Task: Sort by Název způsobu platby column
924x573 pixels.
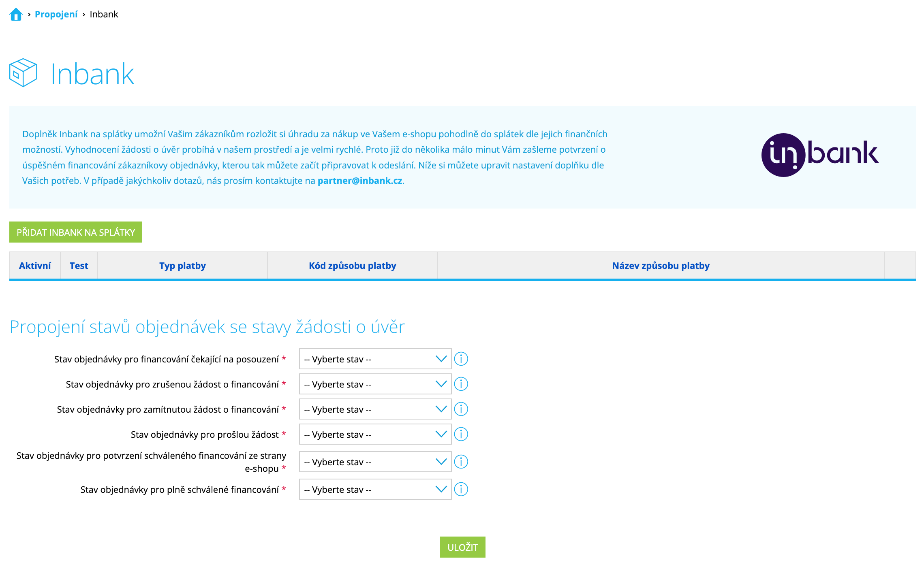Action: [x=660, y=266]
